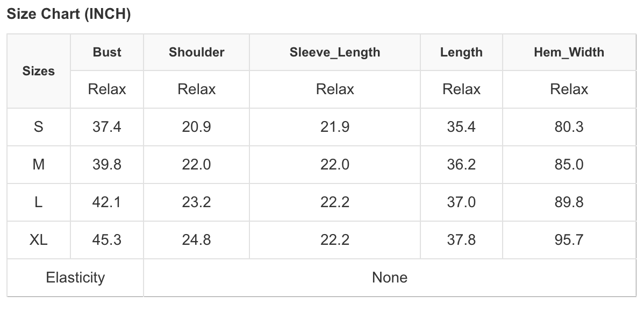
Task: Click bust value 37.4
Action: (x=107, y=127)
